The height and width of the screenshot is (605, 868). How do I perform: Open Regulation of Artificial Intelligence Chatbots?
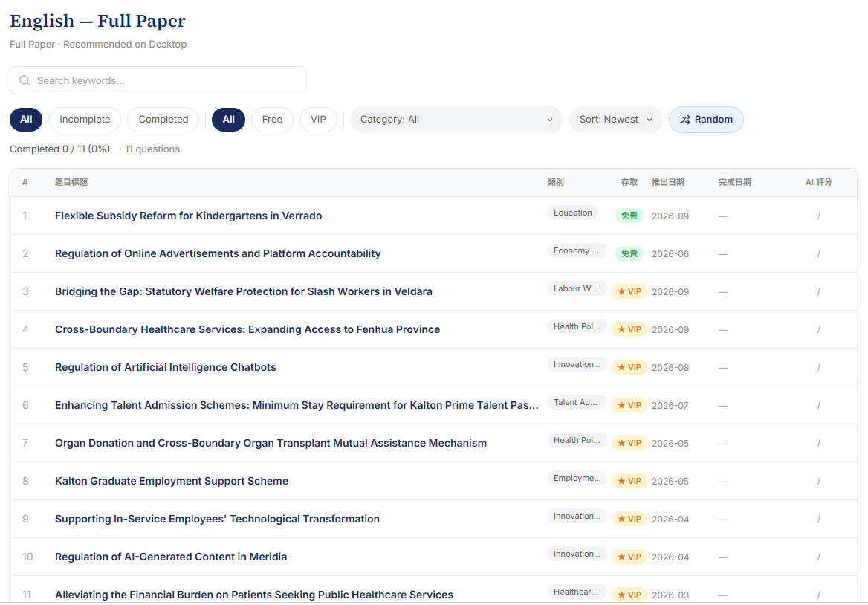pyautogui.click(x=166, y=368)
